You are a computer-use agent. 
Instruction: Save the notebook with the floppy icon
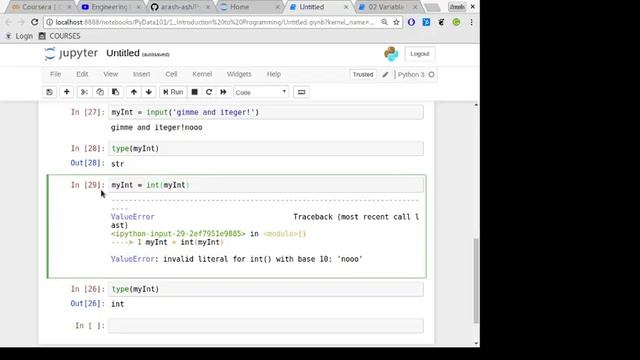pos(49,92)
